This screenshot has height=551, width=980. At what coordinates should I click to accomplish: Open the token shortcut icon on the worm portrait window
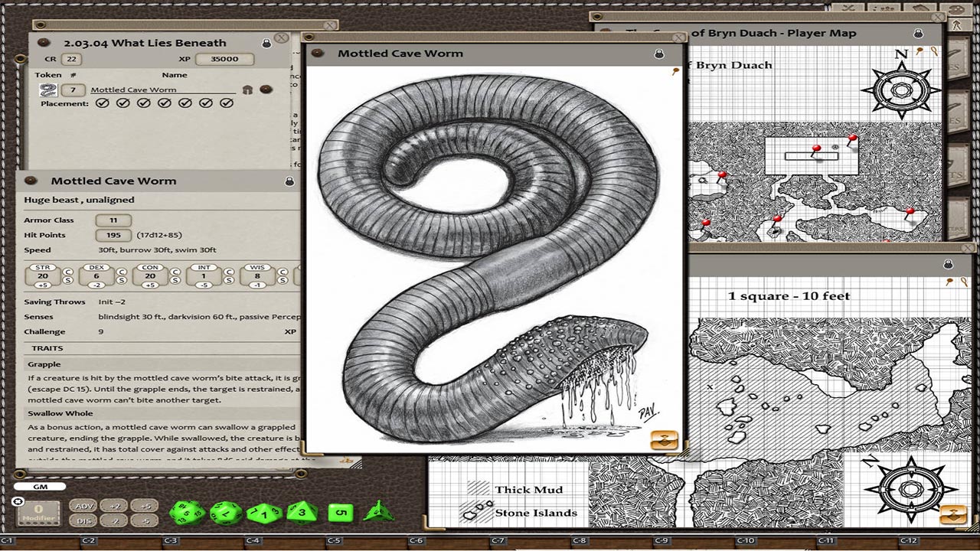click(x=665, y=439)
